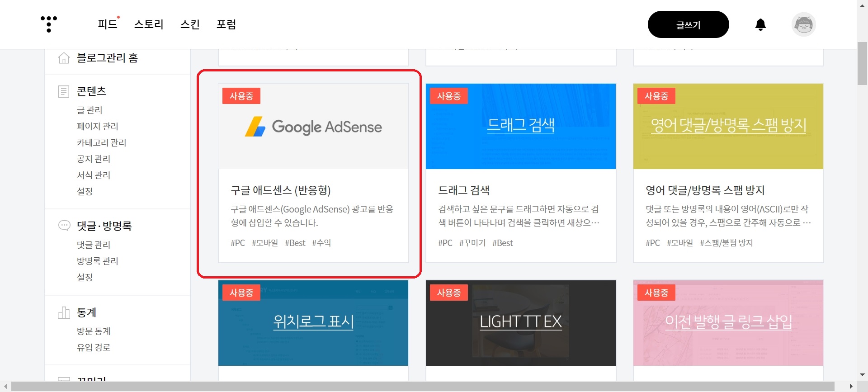Click #모바일 tag on AdSense card
The width and height of the screenshot is (868, 392).
265,243
